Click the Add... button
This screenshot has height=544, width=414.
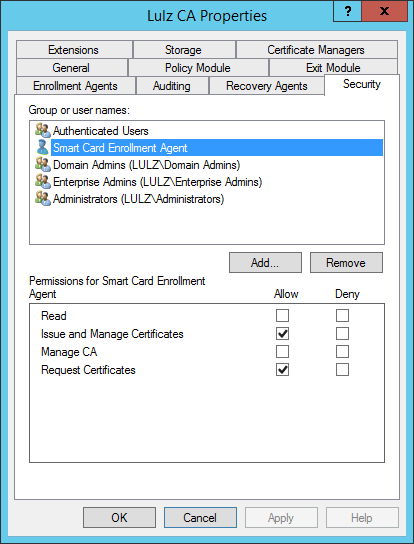pos(265,263)
